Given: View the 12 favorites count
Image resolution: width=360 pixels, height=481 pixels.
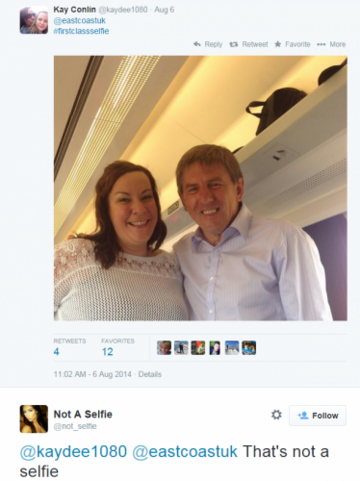Looking at the screenshot, I should (107, 352).
